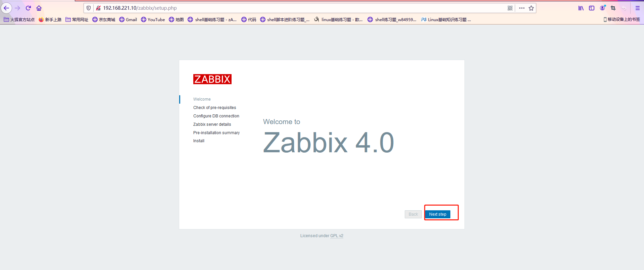Open 移动设备上的书签 mobile bookmarks

coord(622,19)
